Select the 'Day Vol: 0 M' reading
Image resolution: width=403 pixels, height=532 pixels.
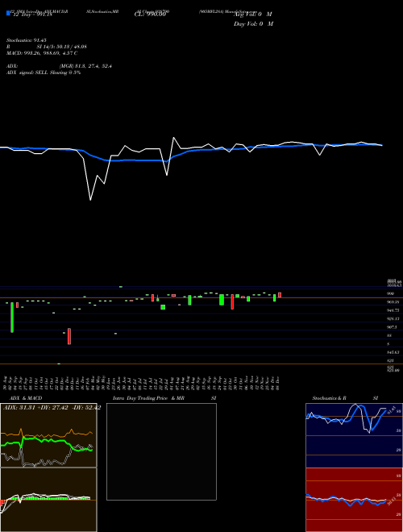(x=253, y=23)
